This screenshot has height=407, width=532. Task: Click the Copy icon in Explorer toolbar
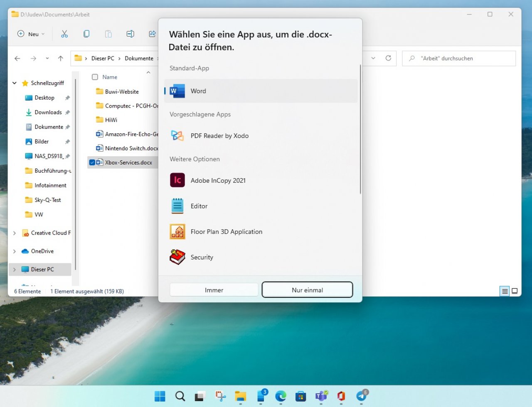pos(86,34)
